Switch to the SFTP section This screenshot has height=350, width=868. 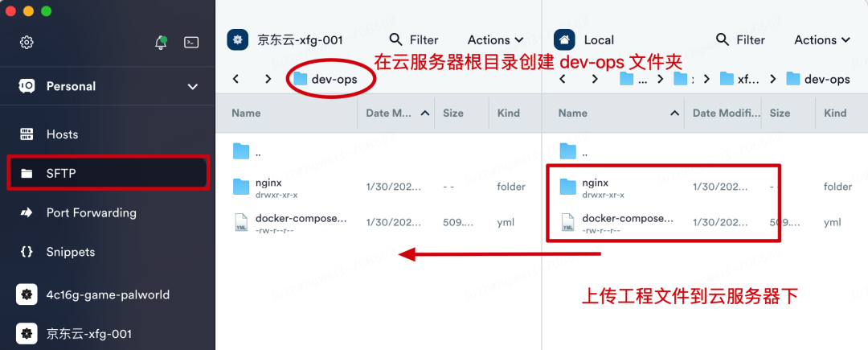(108, 173)
